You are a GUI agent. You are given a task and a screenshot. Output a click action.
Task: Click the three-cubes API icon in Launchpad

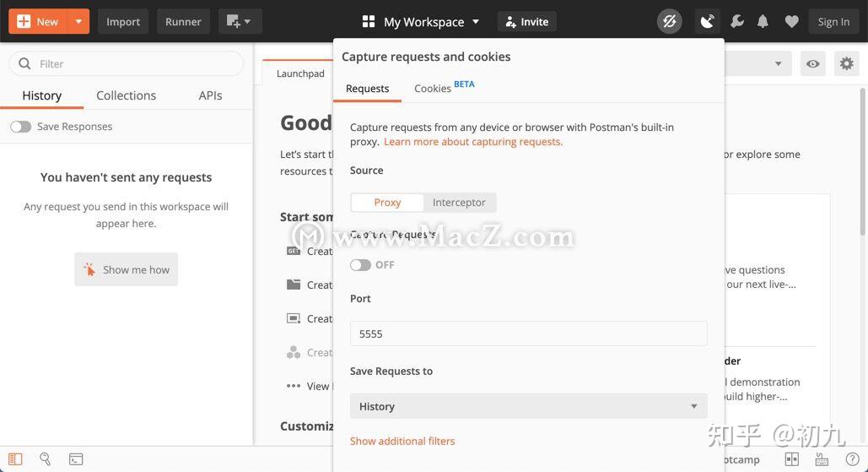tap(294, 352)
